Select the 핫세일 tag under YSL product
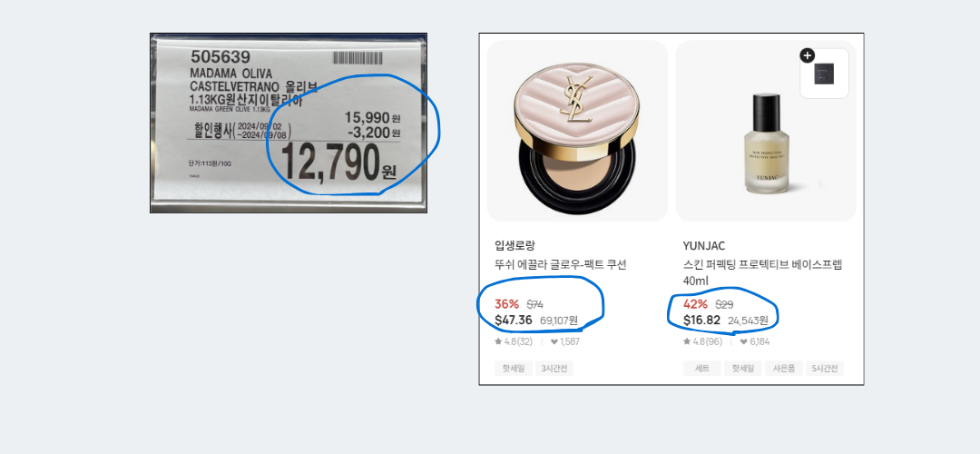This screenshot has height=454, width=980. tap(513, 369)
